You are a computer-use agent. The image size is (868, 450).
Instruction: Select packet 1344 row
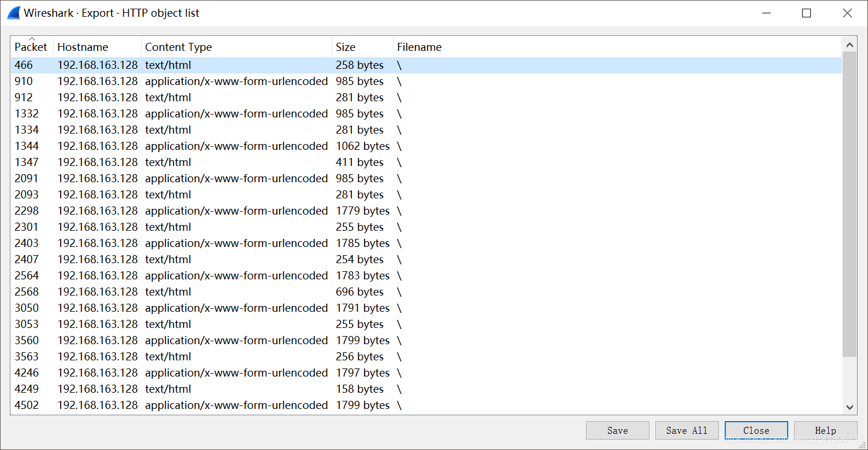[426, 146]
